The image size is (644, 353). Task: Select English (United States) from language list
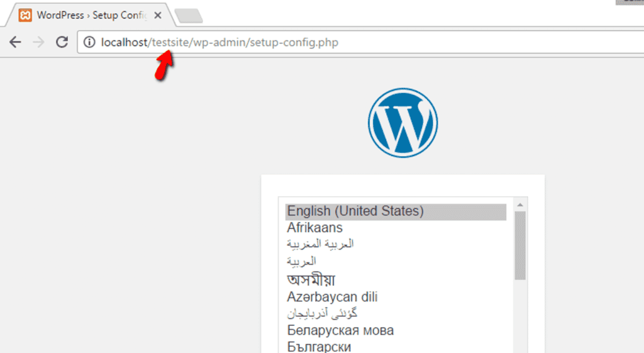(355, 211)
